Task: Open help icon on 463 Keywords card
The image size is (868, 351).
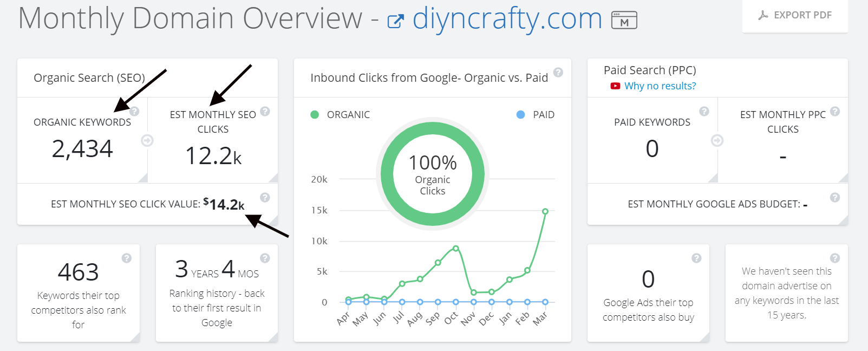Action: 127,258
